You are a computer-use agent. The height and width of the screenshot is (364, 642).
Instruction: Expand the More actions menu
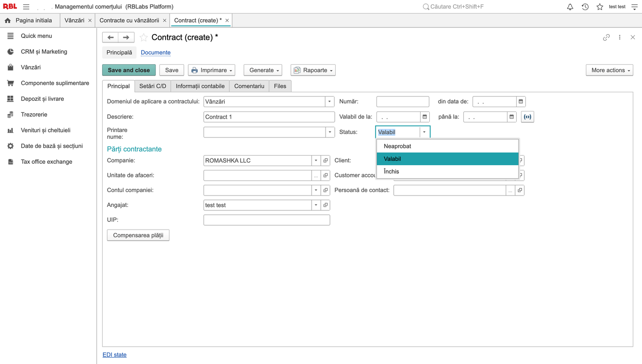(609, 70)
